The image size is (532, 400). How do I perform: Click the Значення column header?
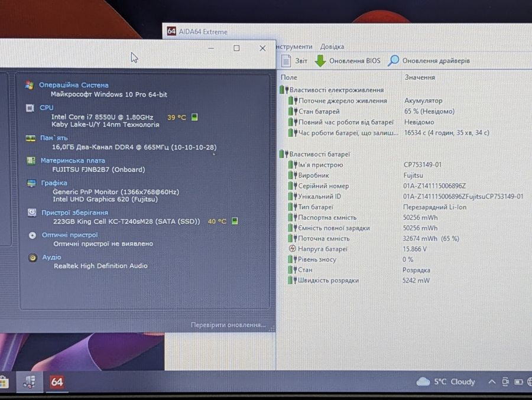point(419,77)
